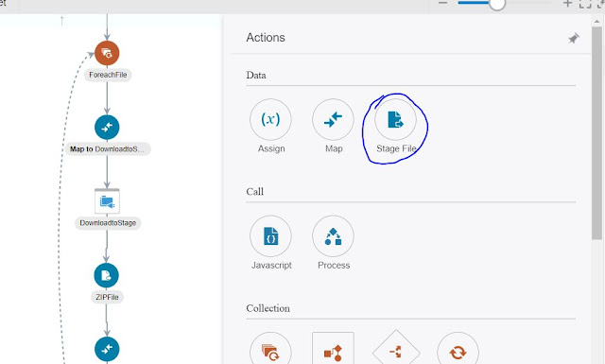The image size is (605, 364).
Task: Select the ForeachFile loop node
Action: (x=107, y=53)
